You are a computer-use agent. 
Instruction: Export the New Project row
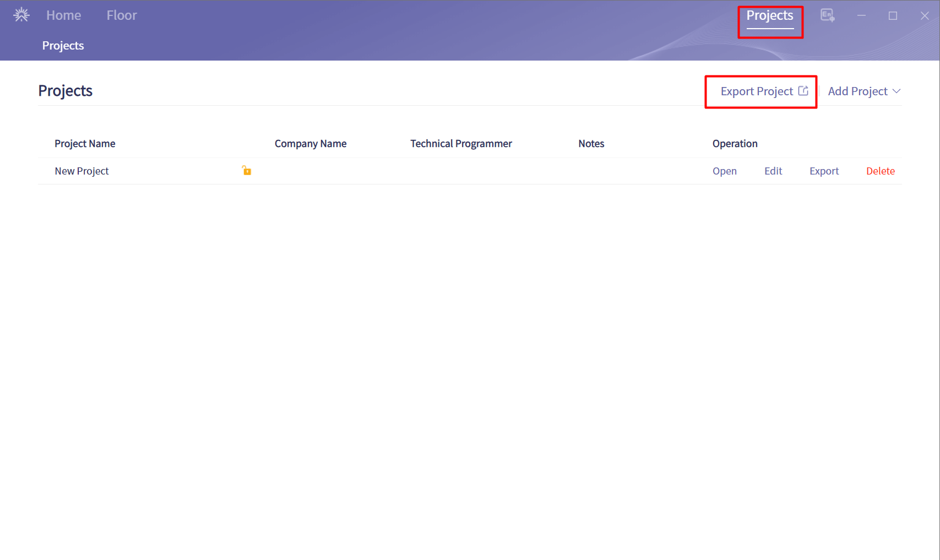click(824, 171)
